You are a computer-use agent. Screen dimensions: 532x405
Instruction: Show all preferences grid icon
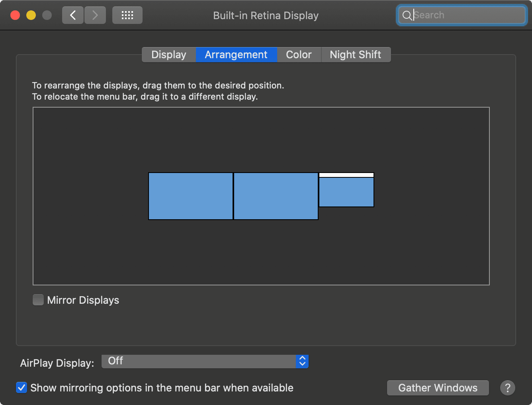coord(127,15)
